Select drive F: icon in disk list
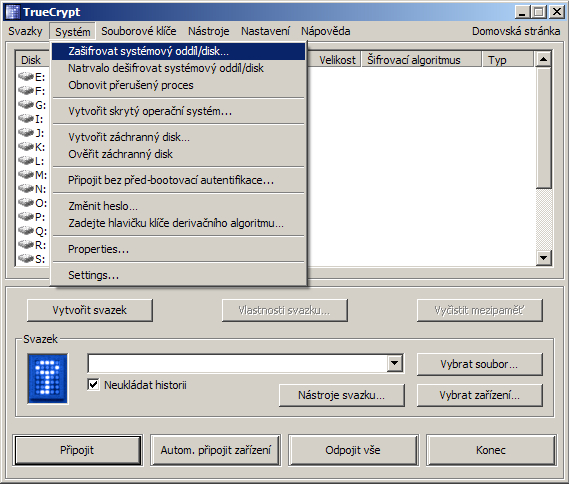This screenshot has width=569, height=484. (26, 90)
